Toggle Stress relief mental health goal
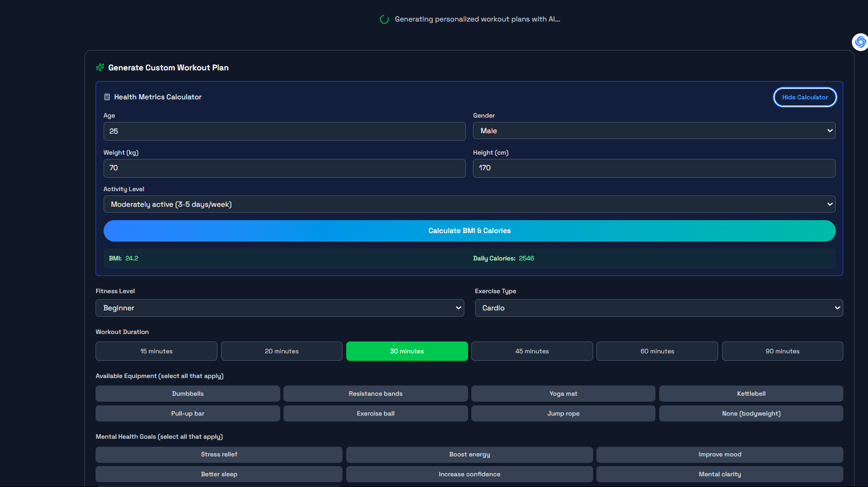The width and height of the screenshot is (868, 487). [219, 454]
